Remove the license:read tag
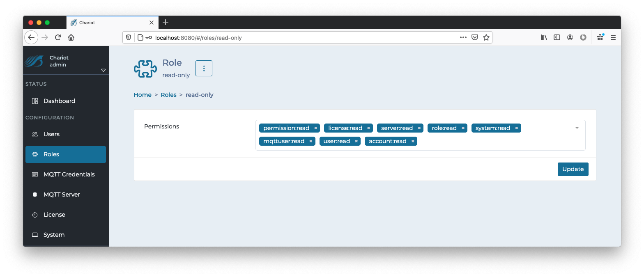Image resolution: width=644 pixels, height=277 pixels. pos(368,128)
